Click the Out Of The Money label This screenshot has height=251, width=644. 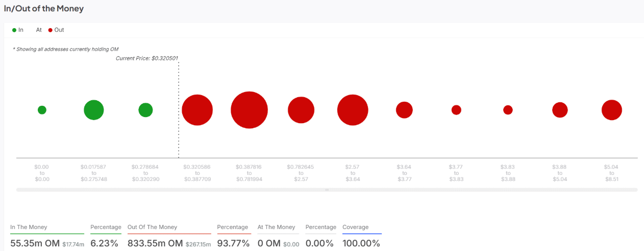152,227
